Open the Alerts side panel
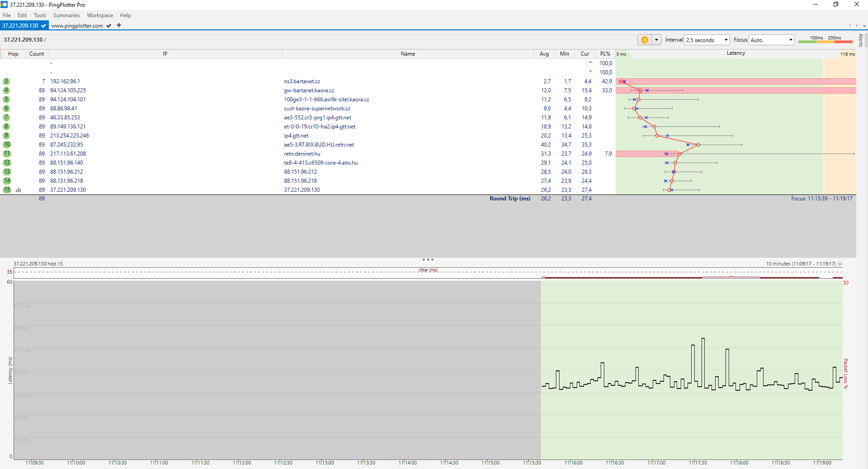868x469 pixels. click(x=861, y=40)
